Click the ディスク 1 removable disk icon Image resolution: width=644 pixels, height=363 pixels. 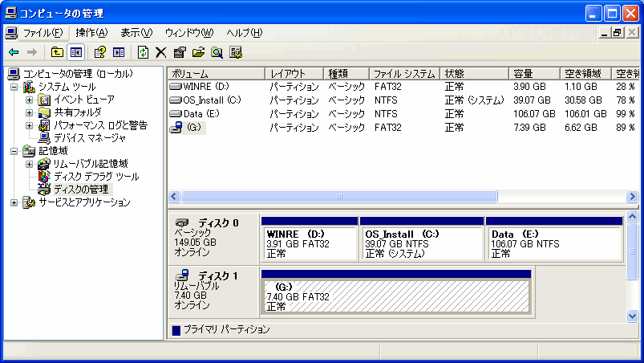182,275
